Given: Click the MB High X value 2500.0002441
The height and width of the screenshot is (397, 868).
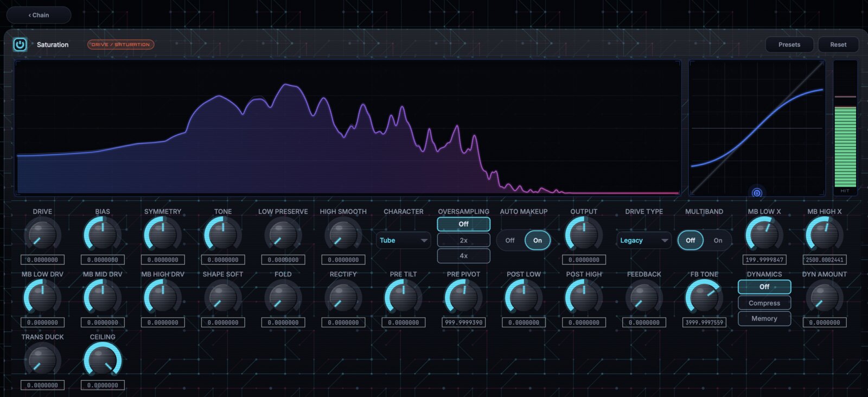Looking at the screenshot, I should [x=824, y=260].
